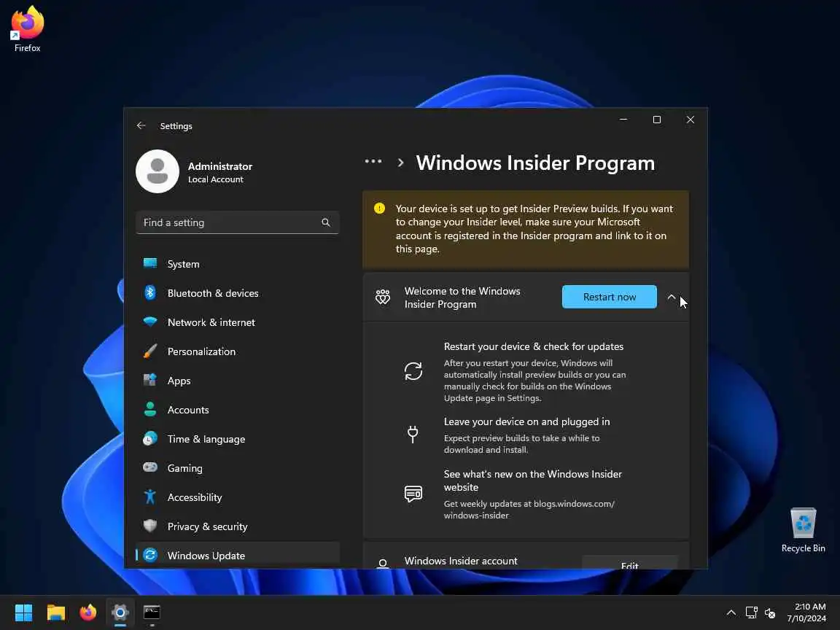Click the breadcrumb chevron arrow

401,163
